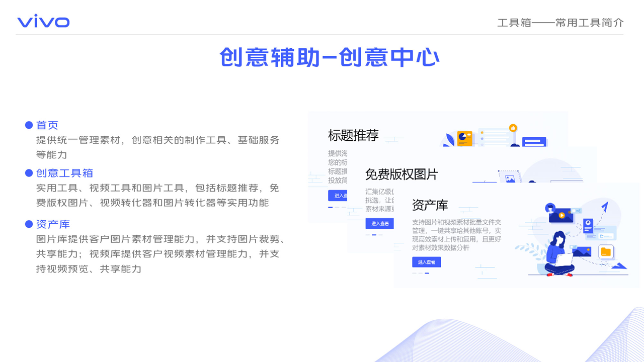
Task: Click the paper airplane arrow icon at top of 资产库 card
Action: point(605,207)
